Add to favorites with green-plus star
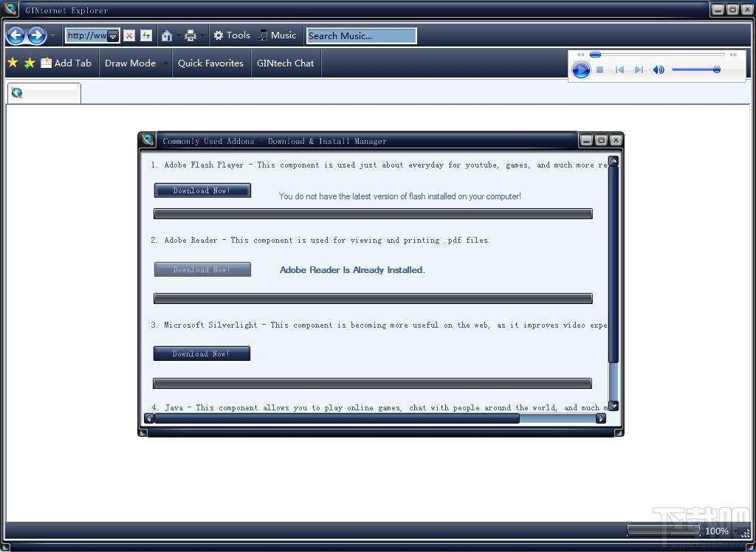756x552 pixels. point(30,63)
